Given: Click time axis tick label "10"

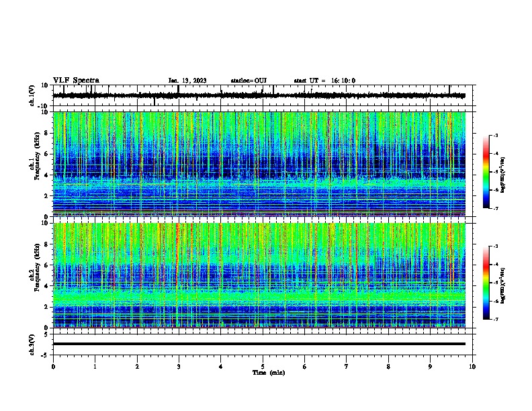Looking at the screenshot, I should (472, 367).
